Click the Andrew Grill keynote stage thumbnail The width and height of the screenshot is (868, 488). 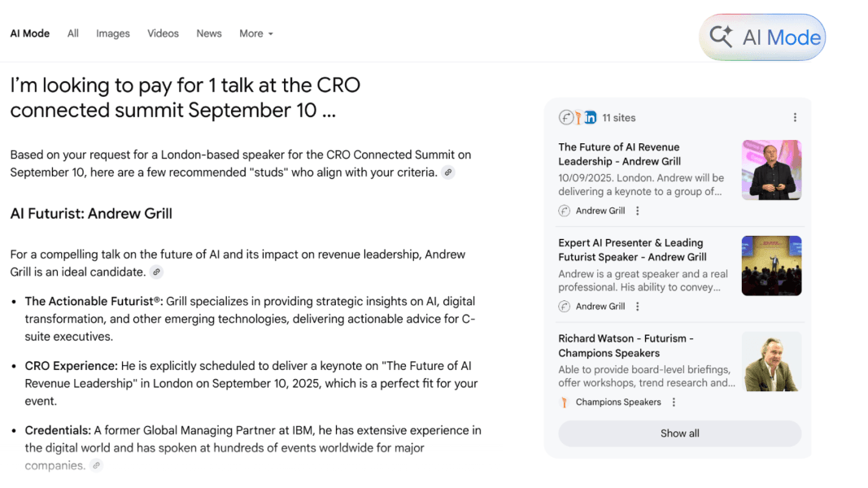click(x=771, y=170)
